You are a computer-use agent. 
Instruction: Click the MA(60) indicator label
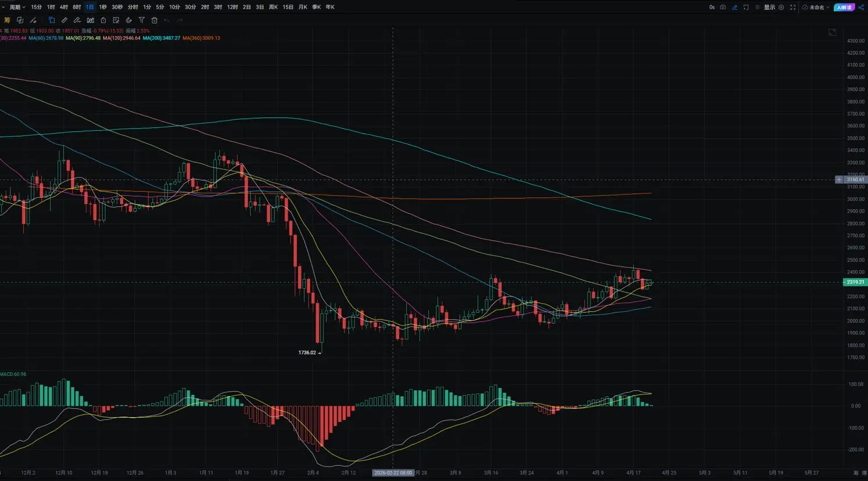tap(46, 38)
